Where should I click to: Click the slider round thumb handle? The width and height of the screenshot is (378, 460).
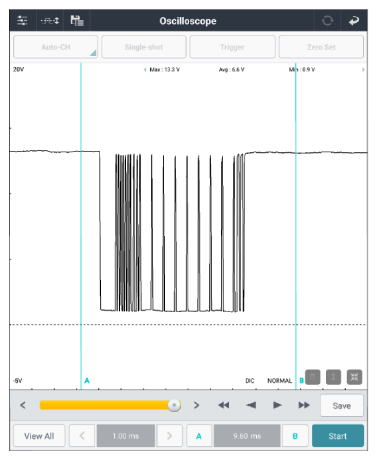(x=174, y=405)
